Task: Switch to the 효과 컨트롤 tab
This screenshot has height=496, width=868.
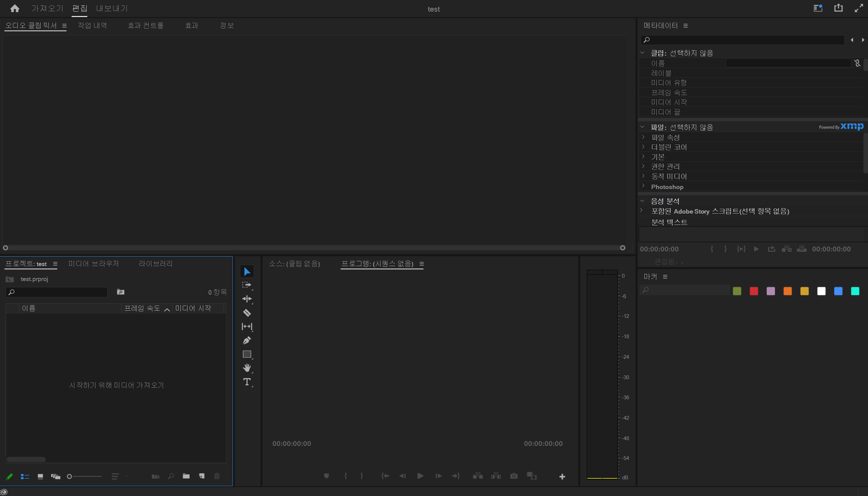Action: point(146,26)
